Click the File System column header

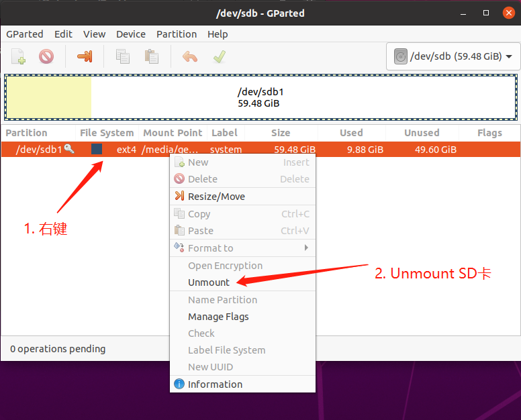[x=107, y=133]
